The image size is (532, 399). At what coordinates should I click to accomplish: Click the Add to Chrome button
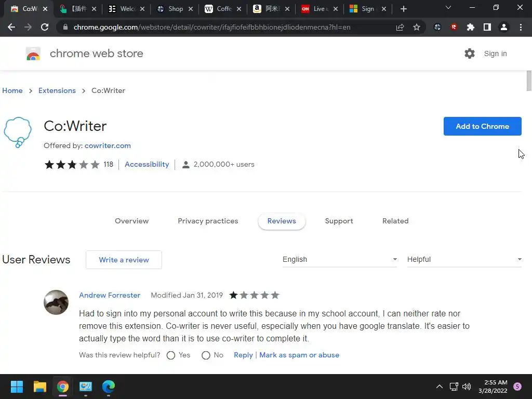click(482, 126)
